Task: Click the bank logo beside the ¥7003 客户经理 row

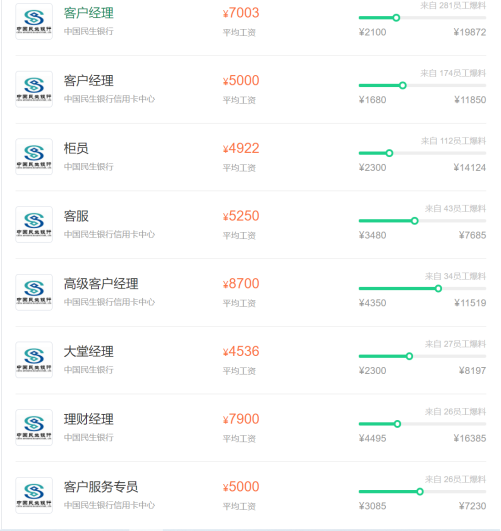Action: [x=34, y=21]
